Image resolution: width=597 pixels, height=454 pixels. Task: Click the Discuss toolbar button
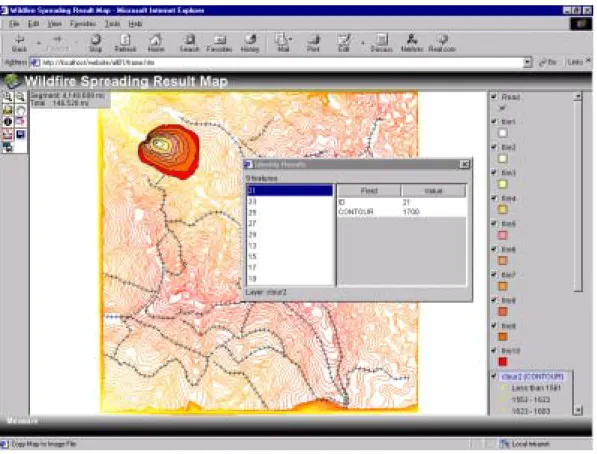tap(382, 43)
